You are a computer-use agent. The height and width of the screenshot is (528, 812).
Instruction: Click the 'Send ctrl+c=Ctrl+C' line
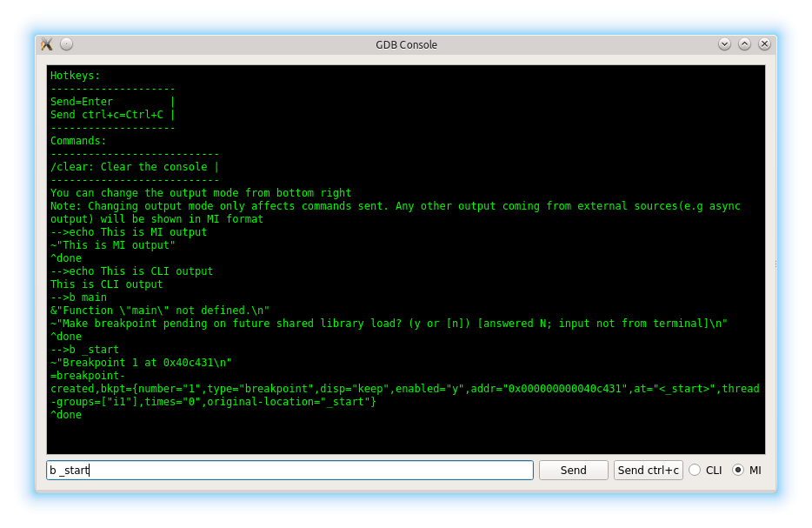107,115
